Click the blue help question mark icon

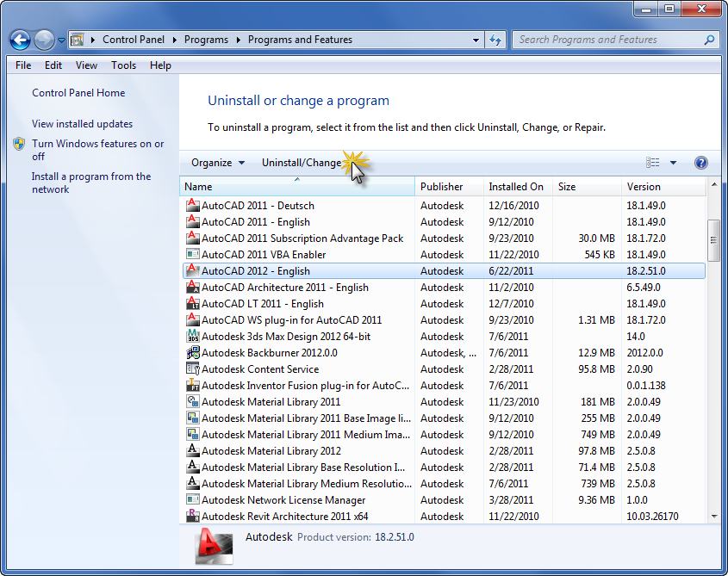click(701, 163)
